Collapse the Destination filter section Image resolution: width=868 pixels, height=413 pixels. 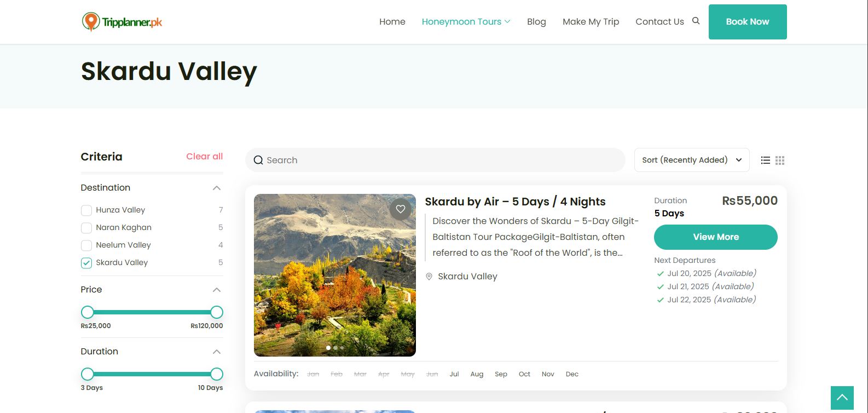click(217, 188)
